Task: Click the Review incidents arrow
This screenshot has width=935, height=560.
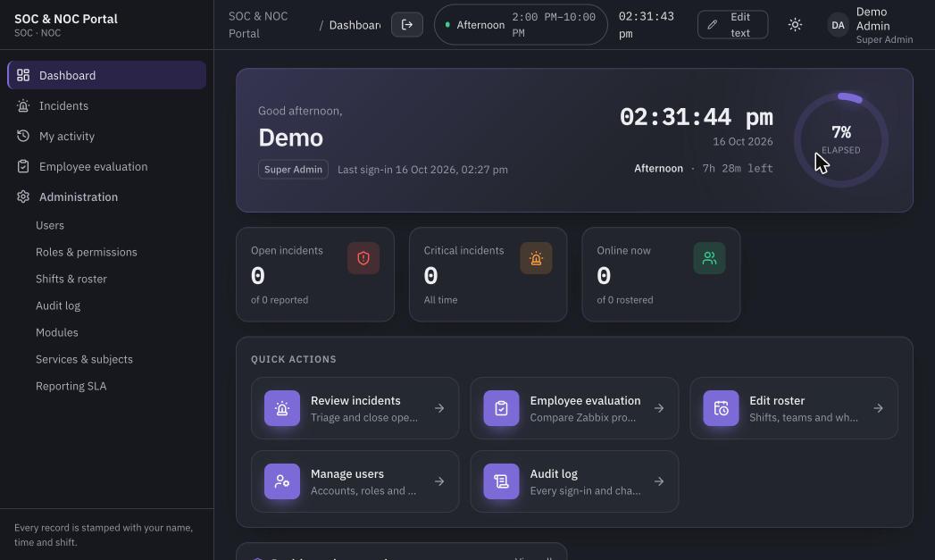Action: coord(439,408)
